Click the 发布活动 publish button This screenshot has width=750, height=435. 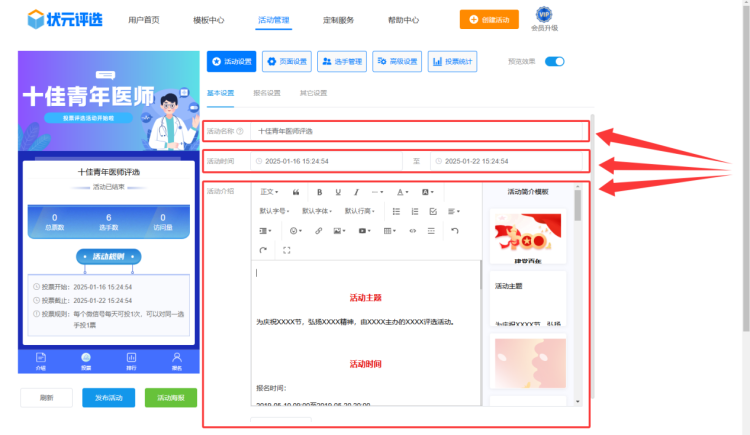[x=108, y=397]
